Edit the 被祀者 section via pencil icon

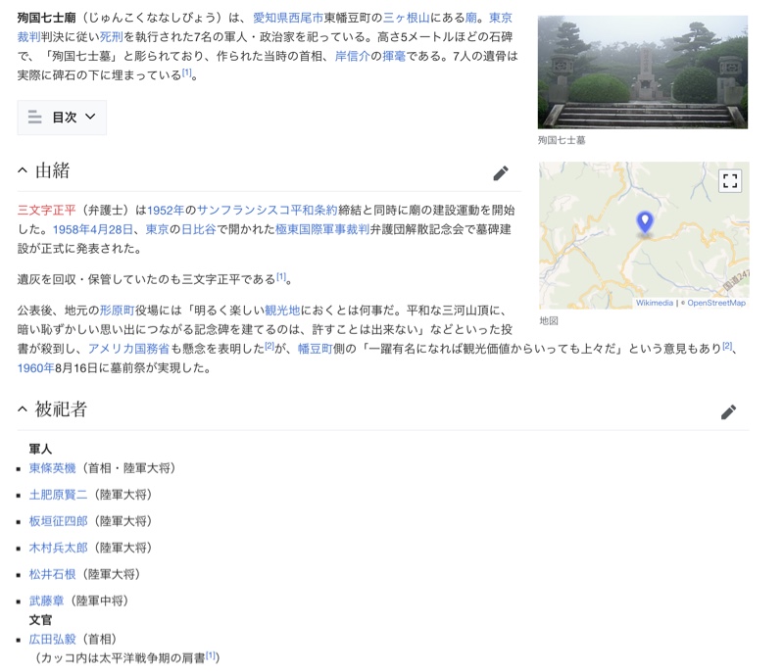[728, 412]
